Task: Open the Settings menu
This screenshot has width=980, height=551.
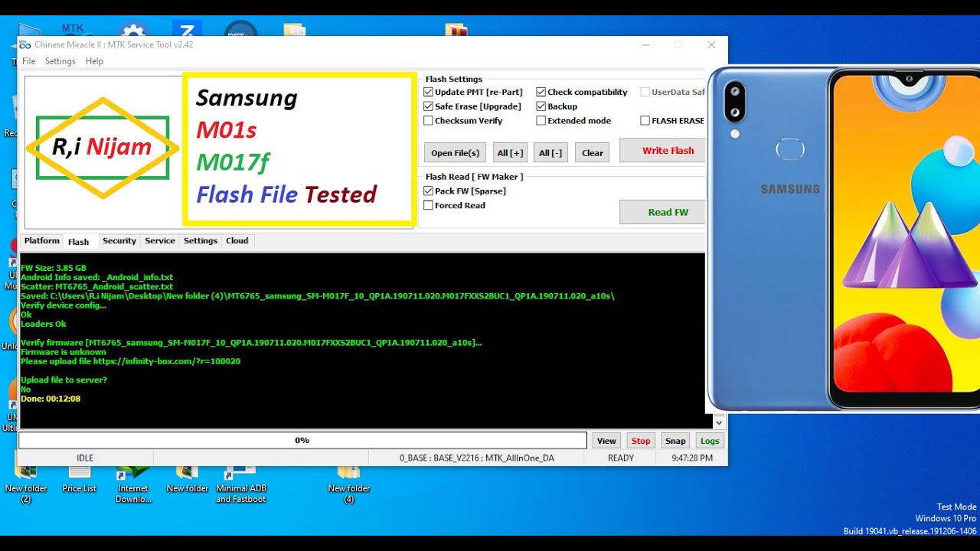Action: pyautogui.click(x=60, y=61)
